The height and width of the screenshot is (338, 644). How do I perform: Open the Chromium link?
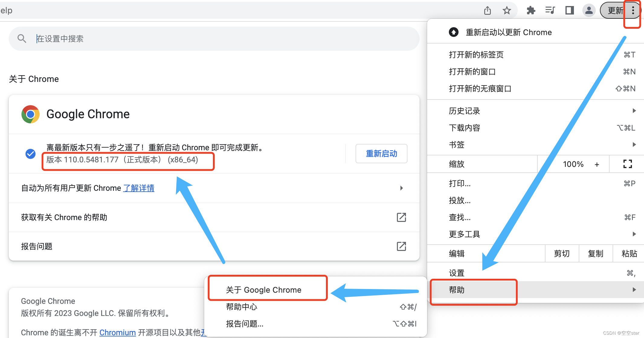pos(118,333)
